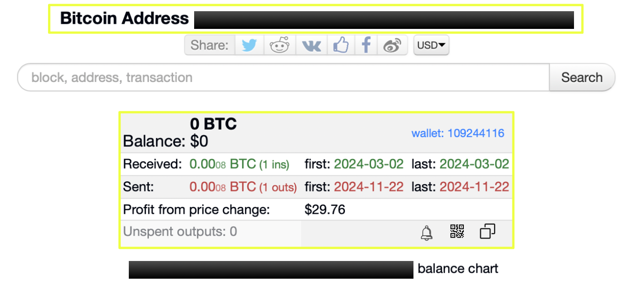Viewport: 644px width, 288px height.
Task: Click the first received date 2024-03-02
Action: 369,164
